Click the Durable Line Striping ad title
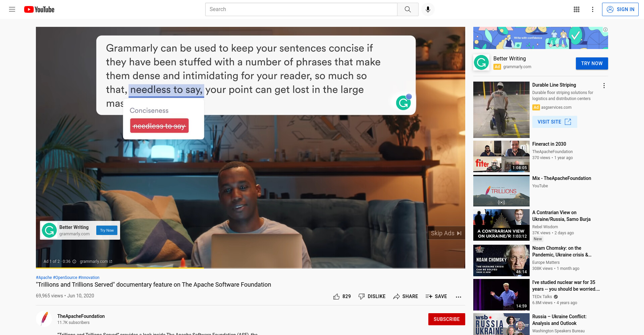The image size is (644, 335). pos(554,85)
